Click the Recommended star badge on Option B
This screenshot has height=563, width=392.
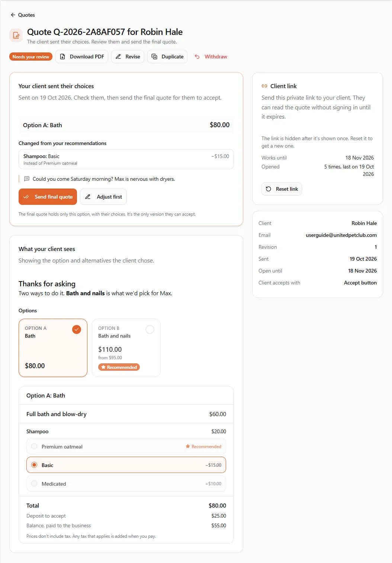pyautogui.click(x=119, y=367)
